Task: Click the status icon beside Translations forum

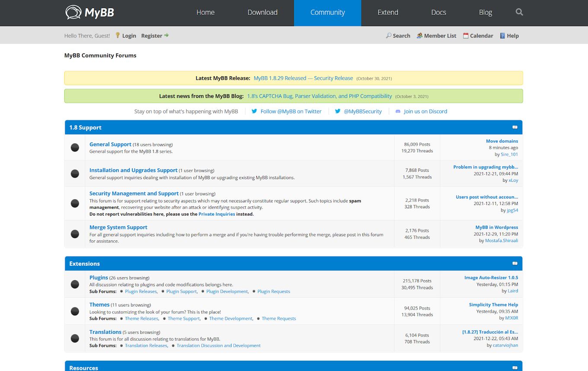Action: pyautogui.click(x=75, y=339)
